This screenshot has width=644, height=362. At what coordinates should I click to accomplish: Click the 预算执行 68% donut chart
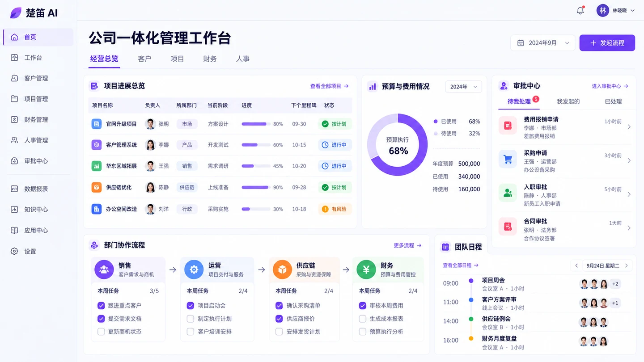(398, 144)
